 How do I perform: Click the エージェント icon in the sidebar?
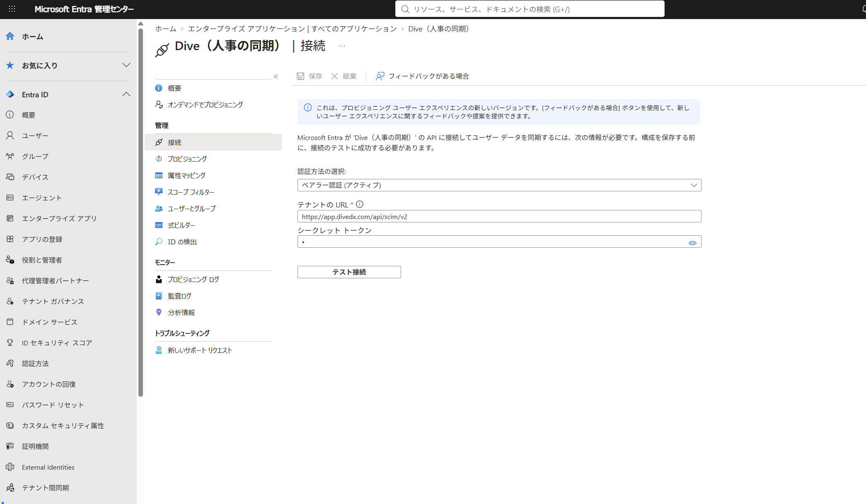pyautogui.click(x=10, y=198)
